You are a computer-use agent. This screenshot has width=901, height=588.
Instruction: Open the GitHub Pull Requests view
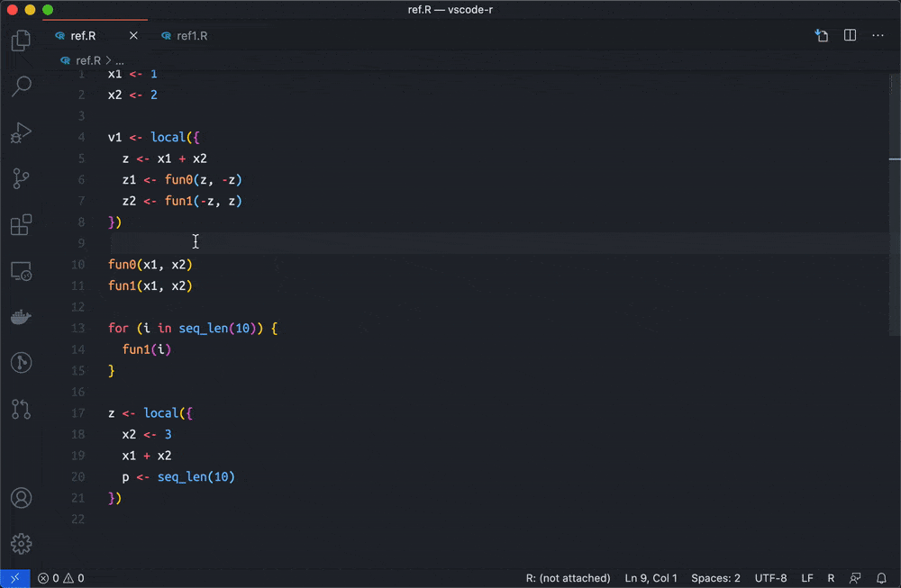point(22,409)
